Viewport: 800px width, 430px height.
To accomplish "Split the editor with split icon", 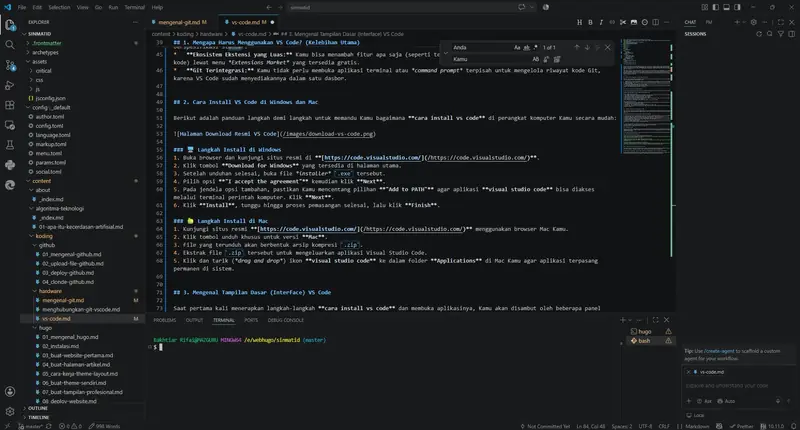I will 656,22.
